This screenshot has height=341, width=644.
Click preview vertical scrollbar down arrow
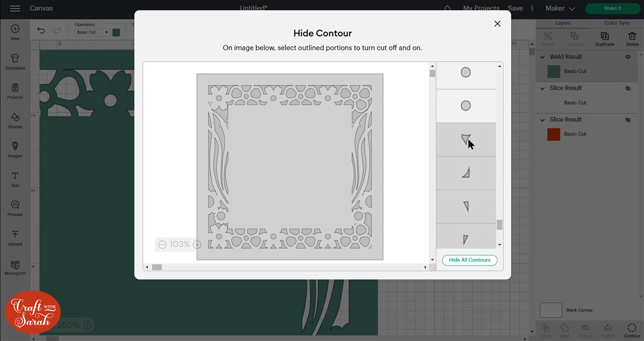coord(433,260)
